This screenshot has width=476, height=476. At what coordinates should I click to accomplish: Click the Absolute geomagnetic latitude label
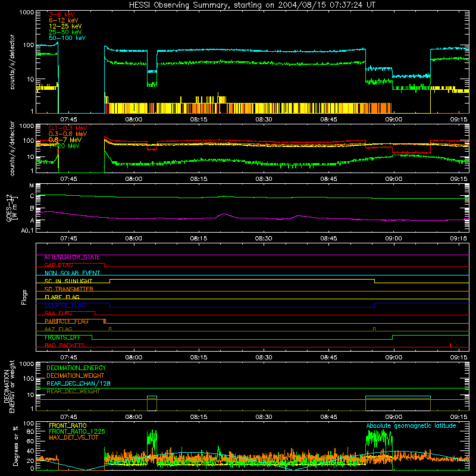coord(411,425)
